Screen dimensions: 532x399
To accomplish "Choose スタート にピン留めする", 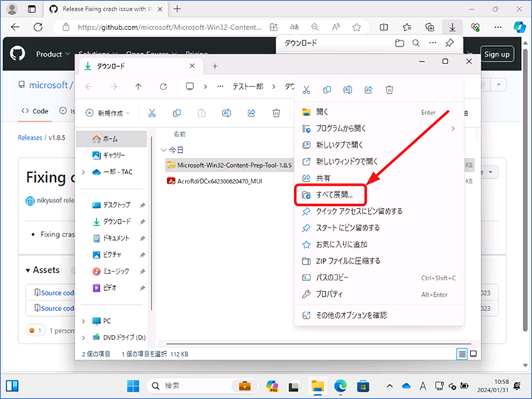I will (378, 227).
